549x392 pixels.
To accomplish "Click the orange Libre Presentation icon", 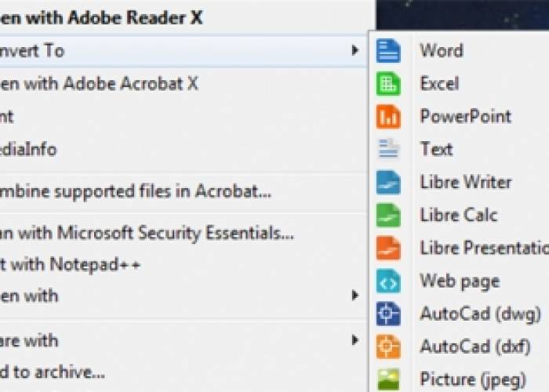I will [x=388, y=249].
